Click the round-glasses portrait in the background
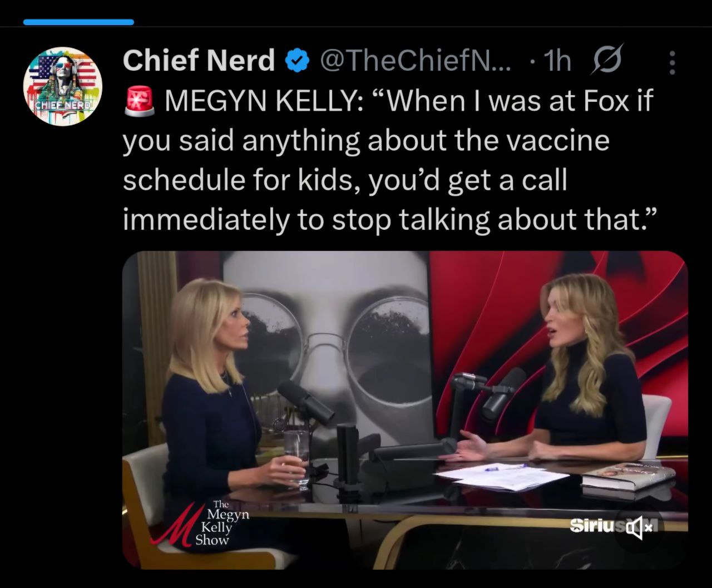The image size is (712, 588). click(334, 334)
